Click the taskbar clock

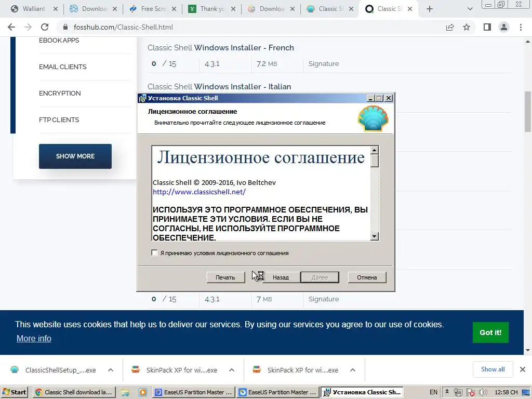(x=506, y=392)
